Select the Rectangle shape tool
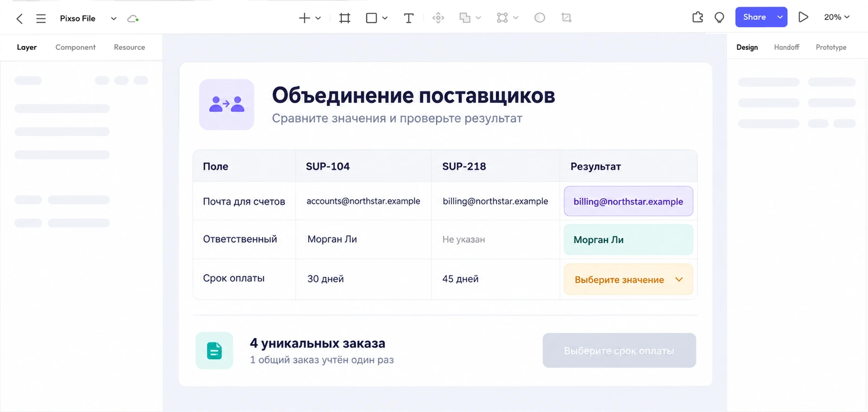Viewport: 868px width, 412px height. coord(372,18)
